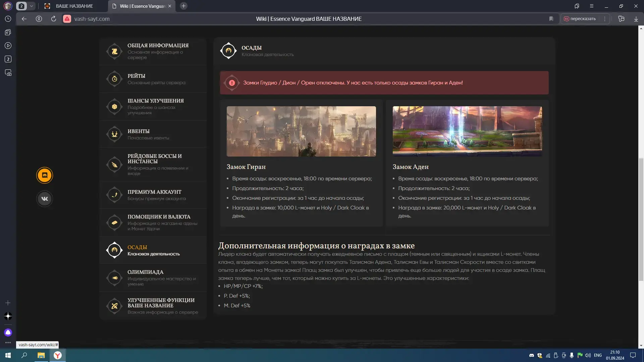This screenshot has width=644, height=362.
Task: Open Windows taskbar search
Action: (x=24, y=355)
